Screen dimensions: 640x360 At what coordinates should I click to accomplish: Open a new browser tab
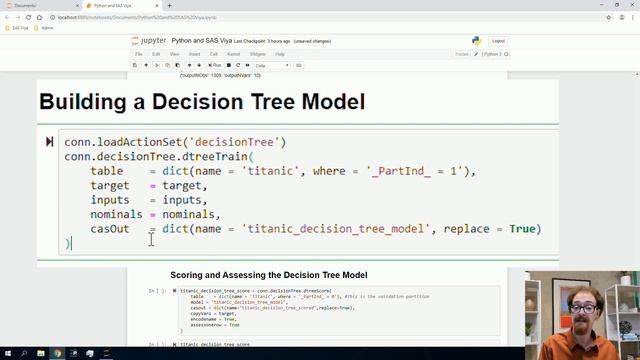(x=169, y=6)
